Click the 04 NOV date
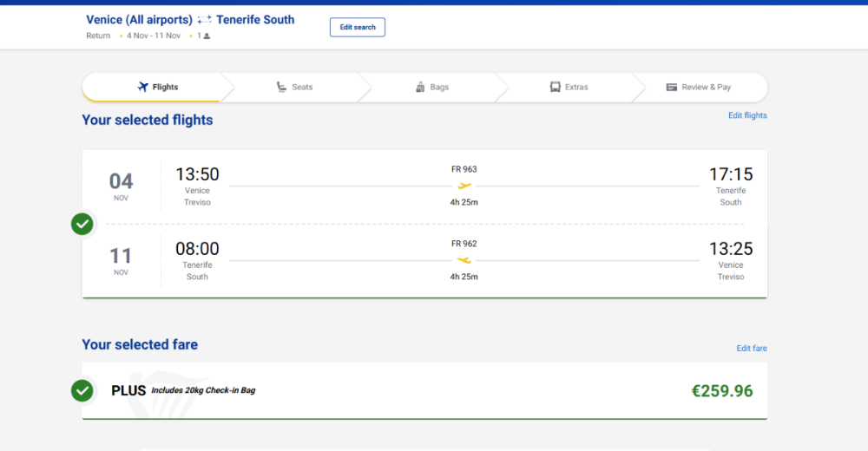Image resolution: width=868 pixels, height=451 pixels. [121, 186]
